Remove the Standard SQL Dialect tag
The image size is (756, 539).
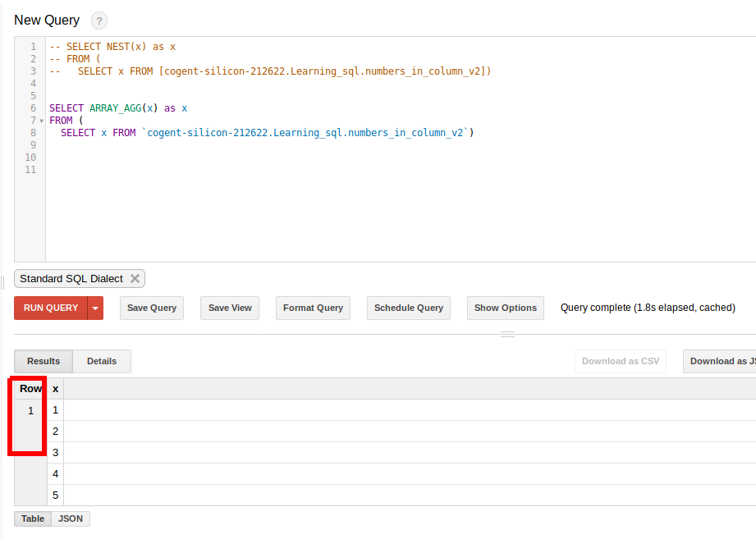click(x=135, y=278)
